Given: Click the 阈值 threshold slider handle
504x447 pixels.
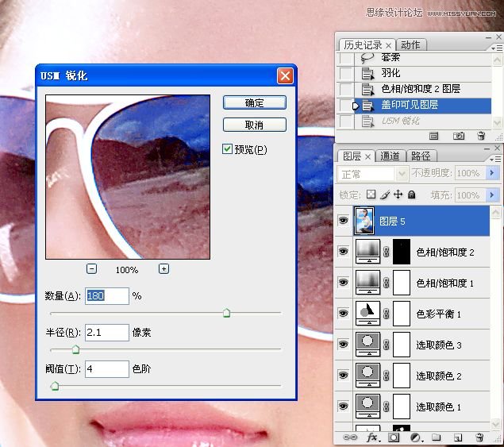Looking at the screenshot, I should coord(55,386).
